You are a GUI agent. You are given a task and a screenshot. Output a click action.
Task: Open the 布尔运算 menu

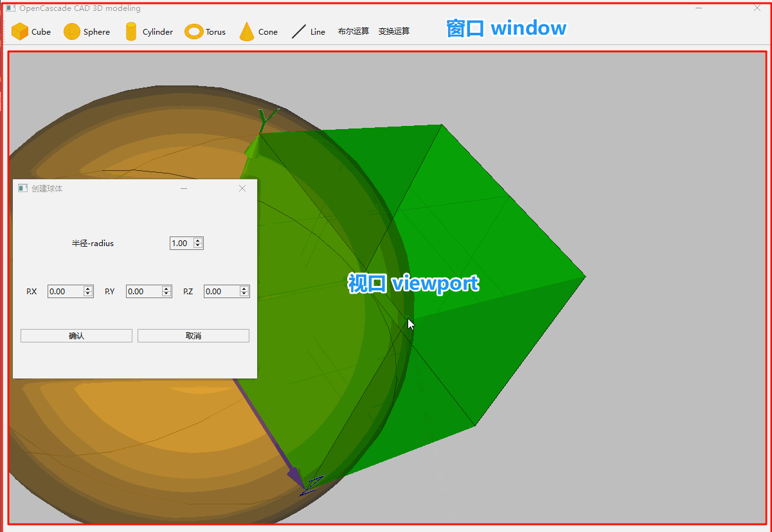[354, 31]
